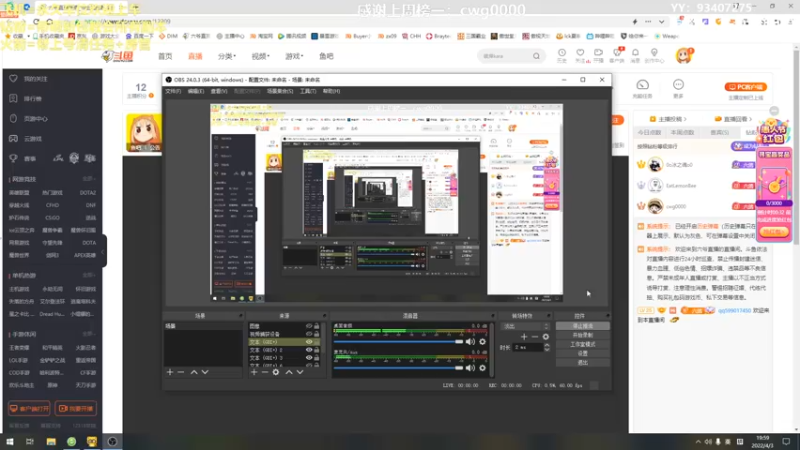Image resolution: width=800 pixels, height=450 pixels.
Task: Adjust the 桌面音频 volume slider
Action: pyautogui.click(x=398, y=341)
